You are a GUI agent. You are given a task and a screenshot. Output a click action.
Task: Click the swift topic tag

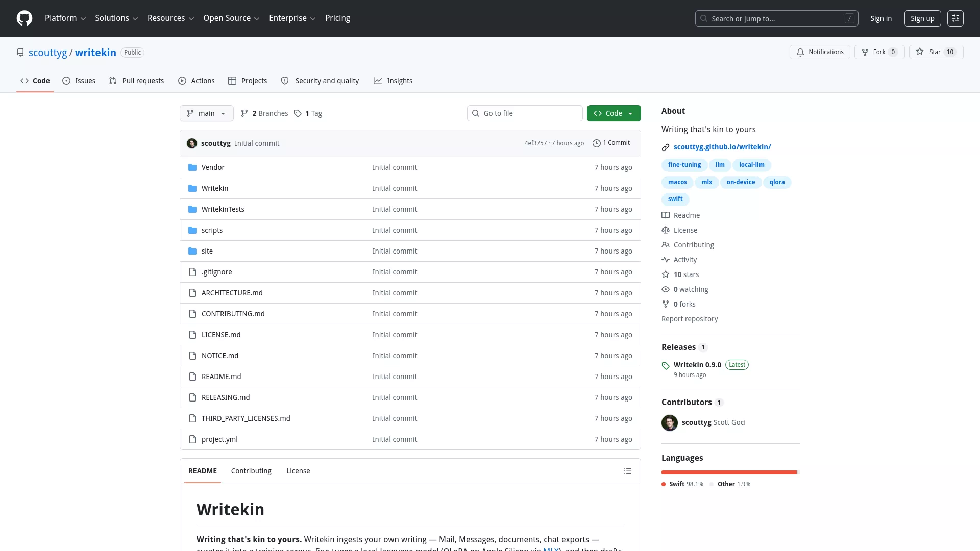(675, 199)
